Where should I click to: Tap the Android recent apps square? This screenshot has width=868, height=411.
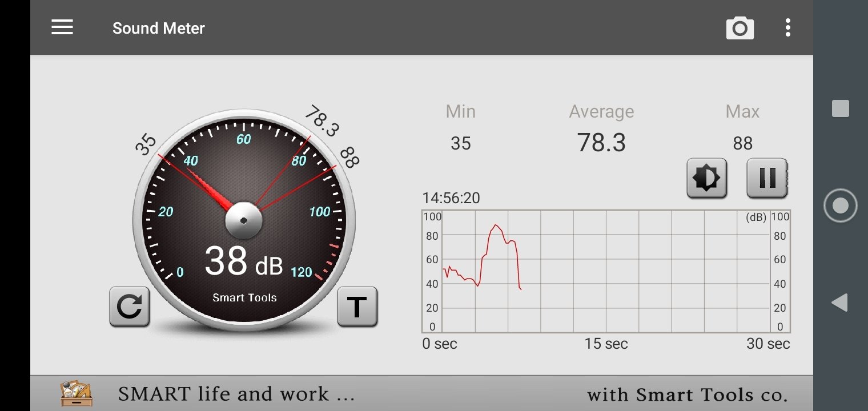pos(840,108)
